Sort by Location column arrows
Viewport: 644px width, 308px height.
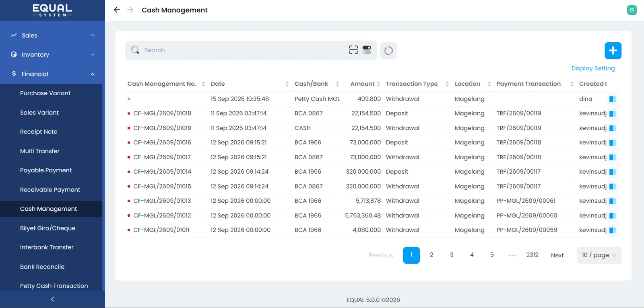pos(489,84)
